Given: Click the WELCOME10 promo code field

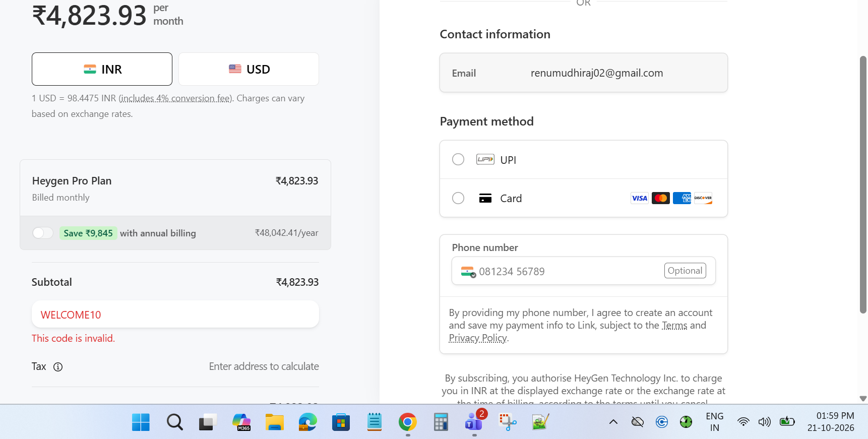Looking at the screenshot, I should coord(175,315).
